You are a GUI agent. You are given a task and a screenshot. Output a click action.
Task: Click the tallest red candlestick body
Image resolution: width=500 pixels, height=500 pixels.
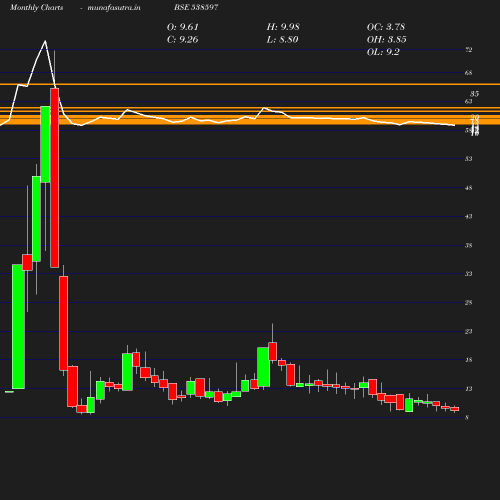(x=55, y=178)
